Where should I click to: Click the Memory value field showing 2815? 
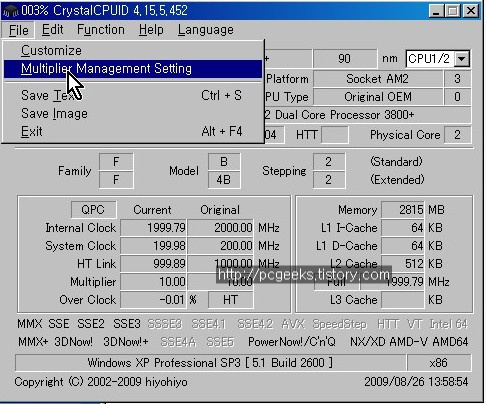(403, 210)
